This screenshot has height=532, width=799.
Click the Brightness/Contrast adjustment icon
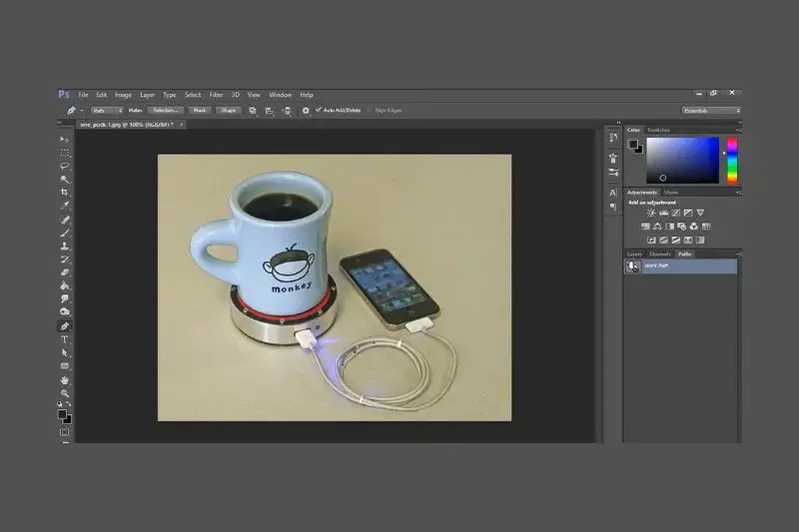click(651, 213)
